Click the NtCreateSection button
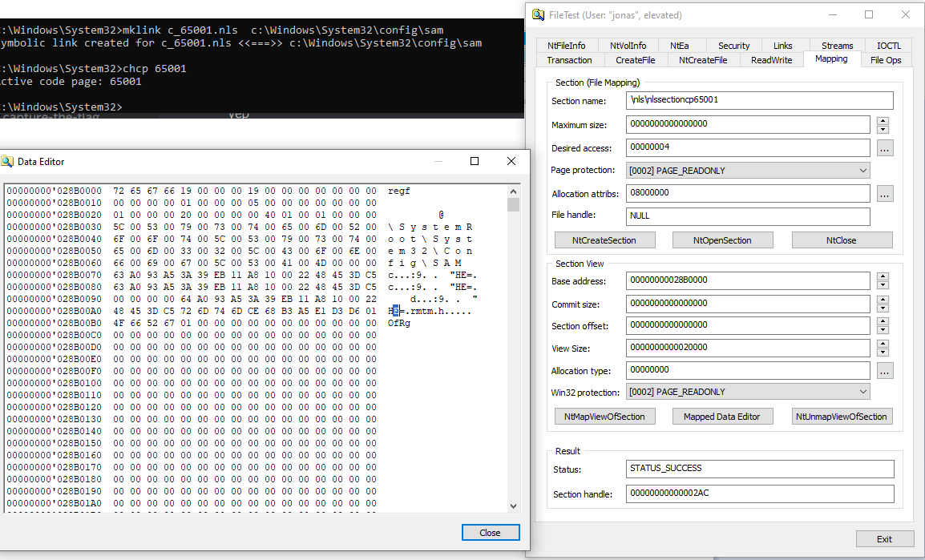The image size is (925, 560). tap(604, 240)
